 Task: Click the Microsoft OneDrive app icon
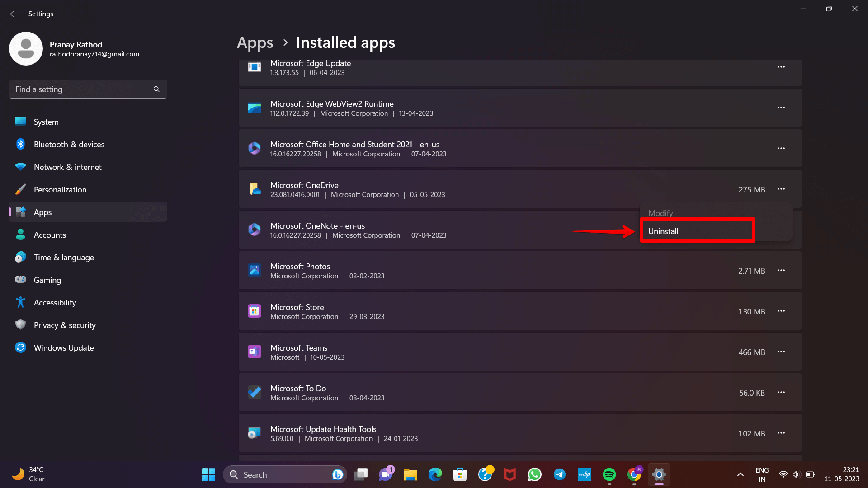tap(255, 189)
